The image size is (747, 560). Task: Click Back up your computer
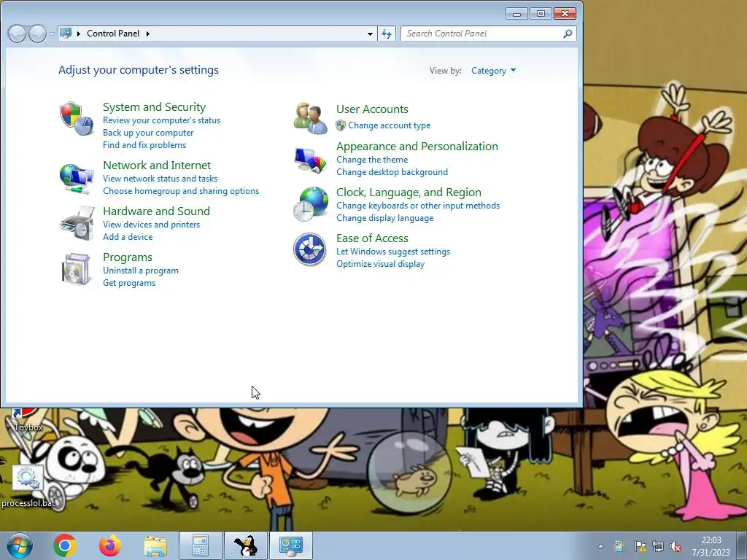point(148,133)
